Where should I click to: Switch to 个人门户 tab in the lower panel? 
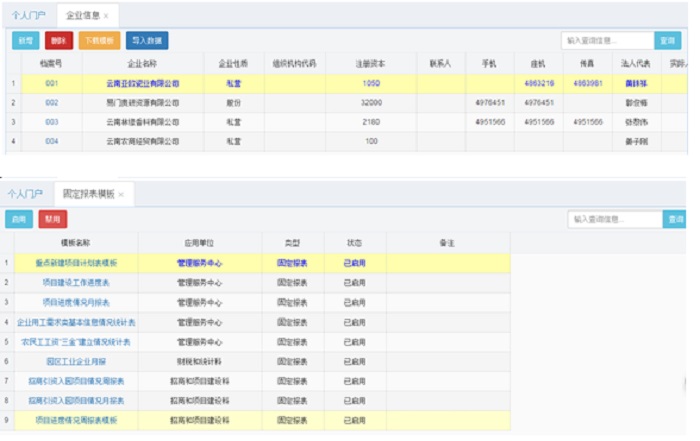(25, 194)
